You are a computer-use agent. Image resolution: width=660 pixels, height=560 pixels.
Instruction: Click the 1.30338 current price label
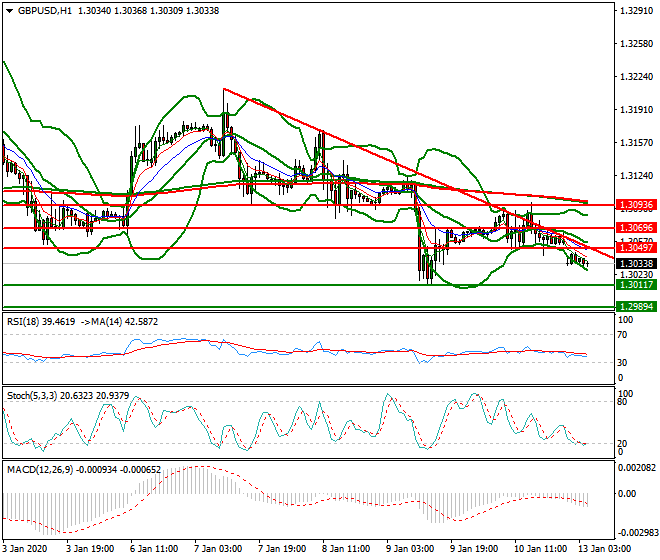[x=636, y=264]
